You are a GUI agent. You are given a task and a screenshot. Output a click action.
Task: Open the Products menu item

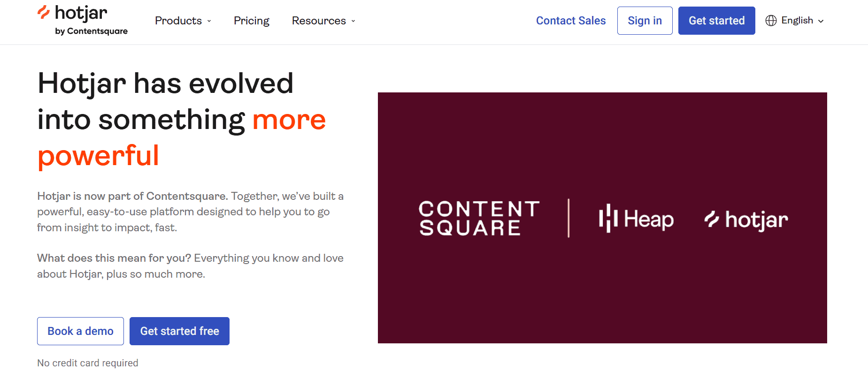[x=178, y=21]
